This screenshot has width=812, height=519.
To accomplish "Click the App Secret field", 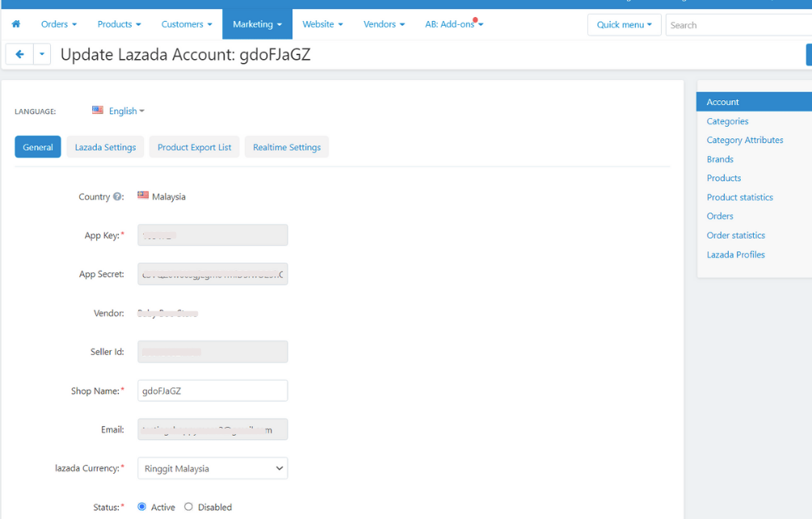I will pyautogui.click(x=212, y=274).
